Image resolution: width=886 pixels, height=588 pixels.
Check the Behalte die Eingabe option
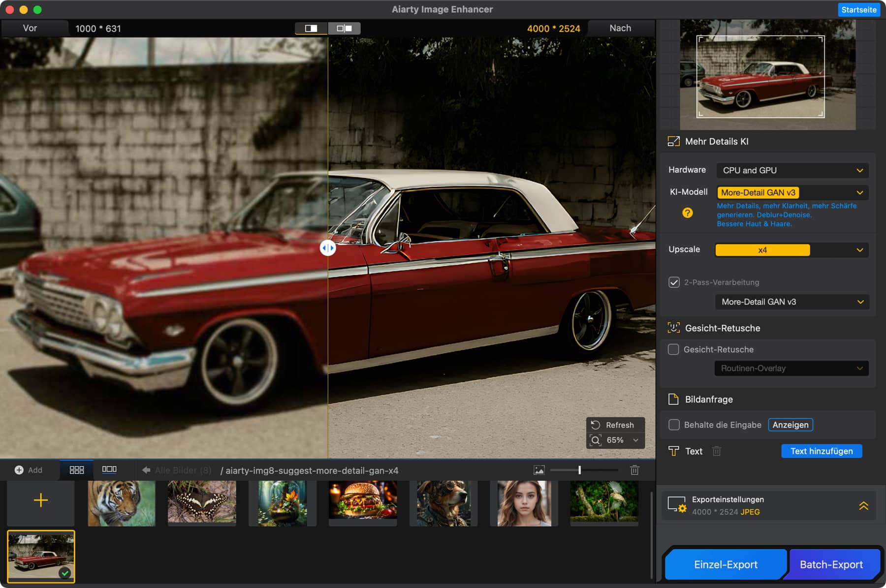click(674, 425)
